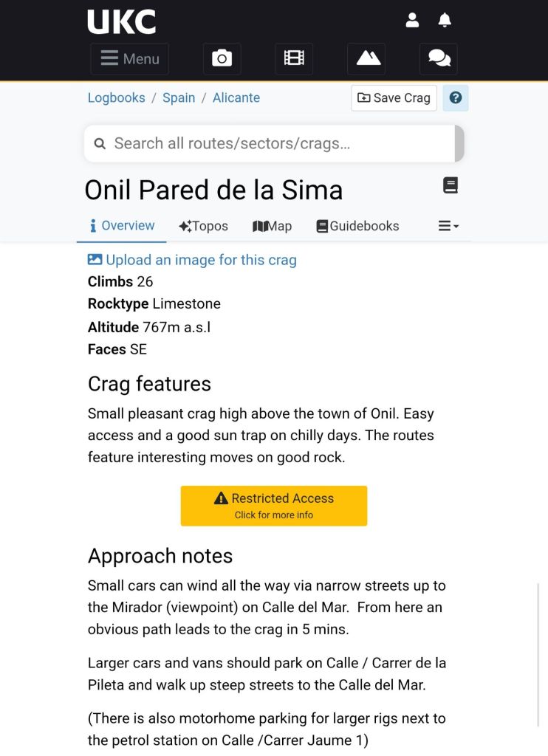The height and width of the screenshot is (756, 548).
Task: Open the videos film icon
Action: 294,59
